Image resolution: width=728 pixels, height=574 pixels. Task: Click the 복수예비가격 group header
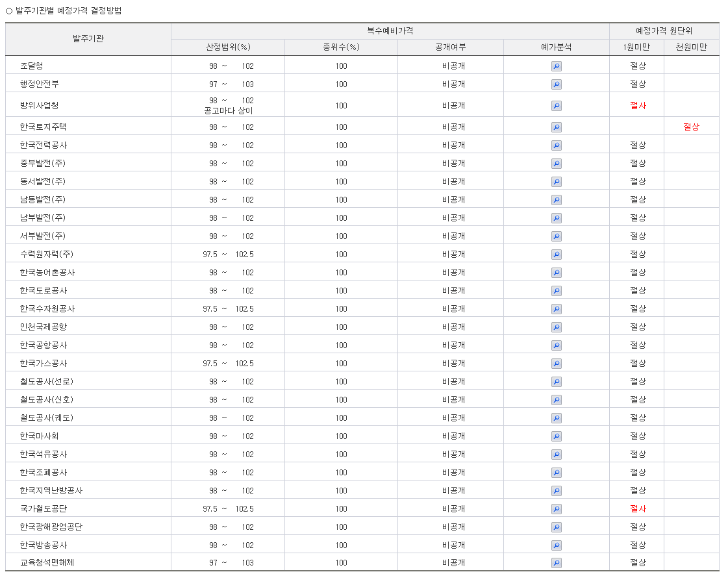point(390,31)
